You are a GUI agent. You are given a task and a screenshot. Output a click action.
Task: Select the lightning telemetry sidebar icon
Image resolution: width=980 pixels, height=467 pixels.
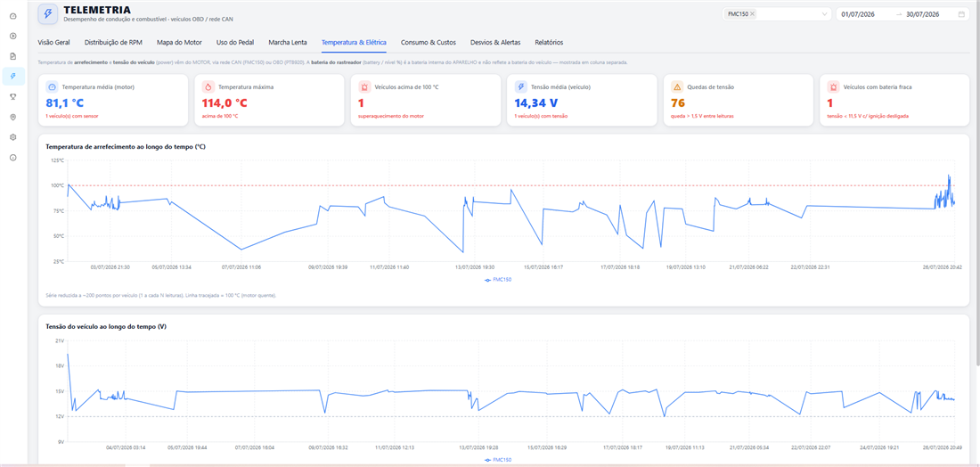13,76
